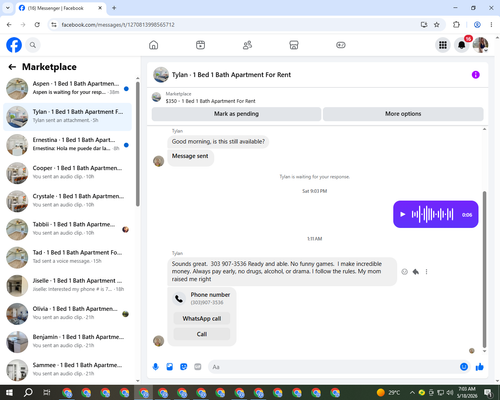Open conversation information purple icon
The height and width of the screenshot is (400, 500).
[x=475, y=75]
